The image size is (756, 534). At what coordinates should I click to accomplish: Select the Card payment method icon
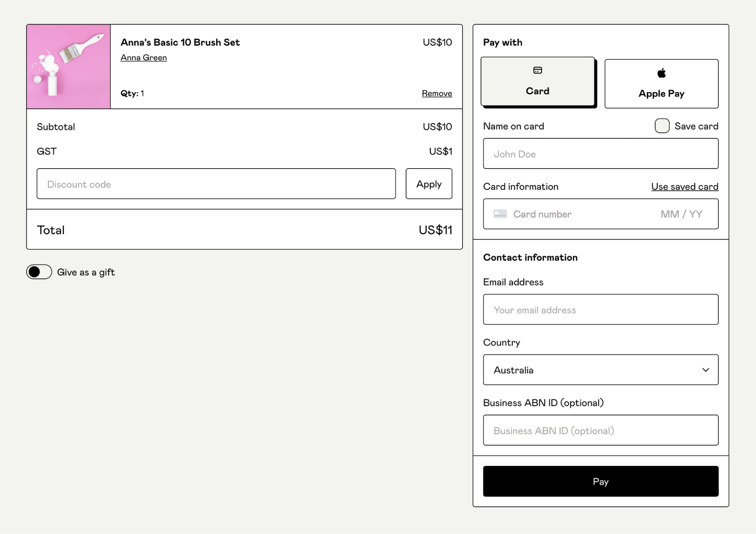coord(537,70)
